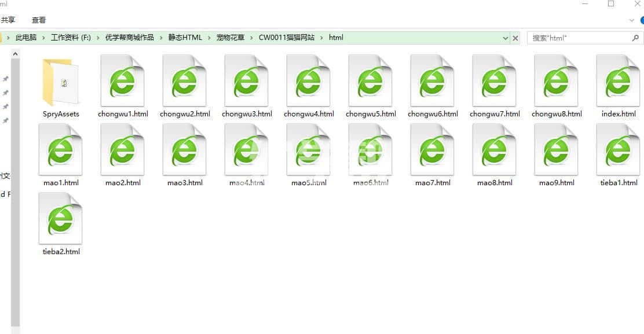Click the search magnifier icon

click(635, 38)
